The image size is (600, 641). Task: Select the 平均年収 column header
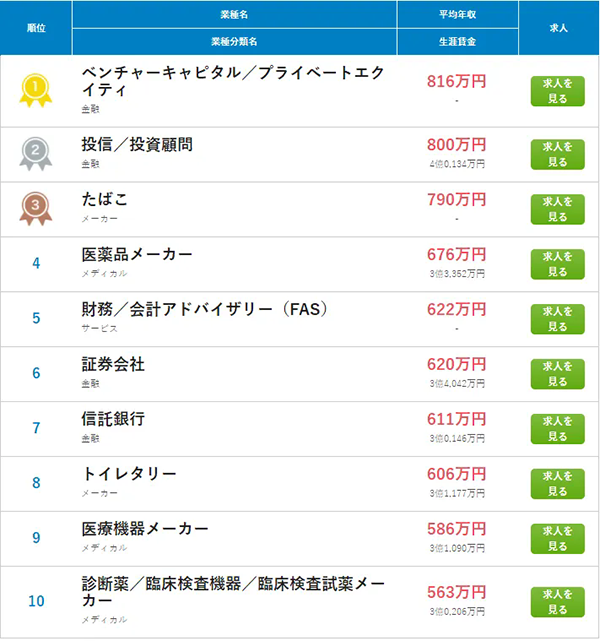tap(457, 15)
